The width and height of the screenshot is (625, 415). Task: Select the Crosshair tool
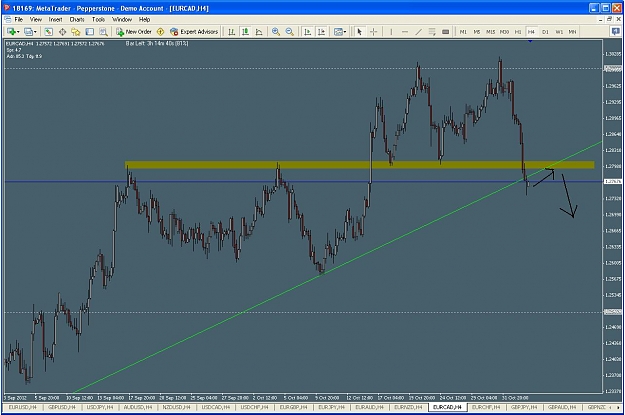coord(373,31)
